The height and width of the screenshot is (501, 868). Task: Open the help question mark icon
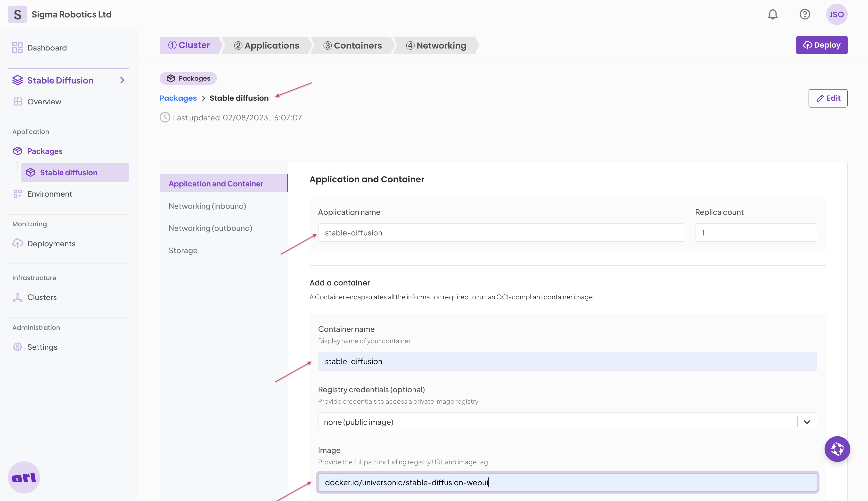point(805,14)
